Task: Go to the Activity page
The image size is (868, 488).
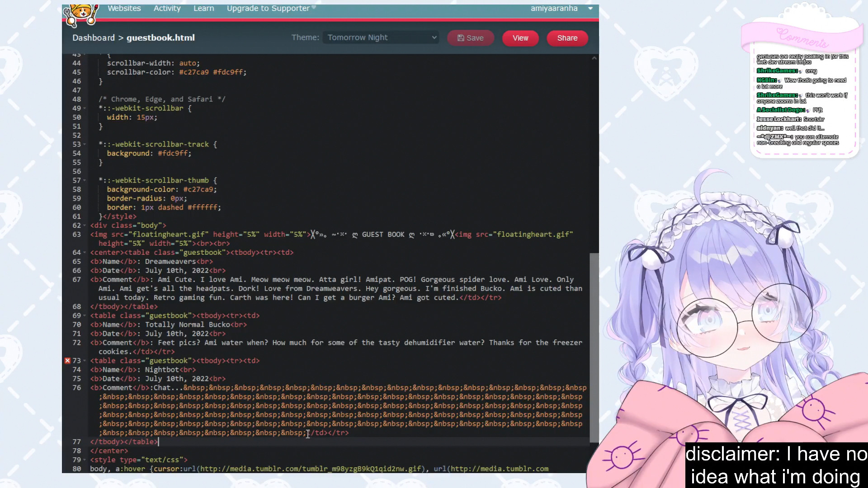Action: pyautogui.click(x=167, y=9)
